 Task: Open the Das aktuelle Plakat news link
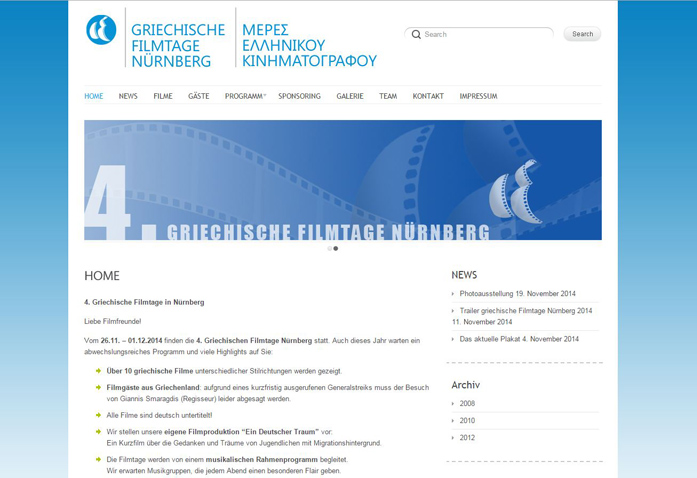[x=519, y=339]
